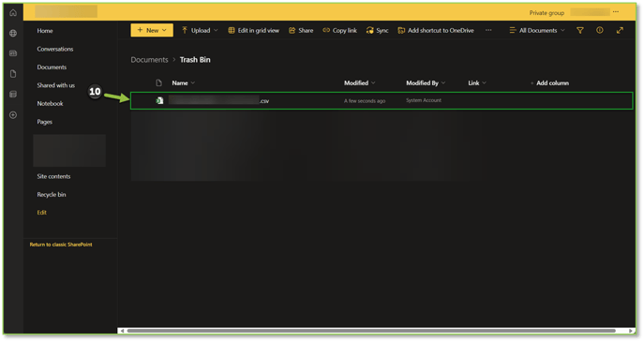Open the filter pane icon
This screenshot has width=644, height=342.
pyautogui.click(x=580, y=30)
